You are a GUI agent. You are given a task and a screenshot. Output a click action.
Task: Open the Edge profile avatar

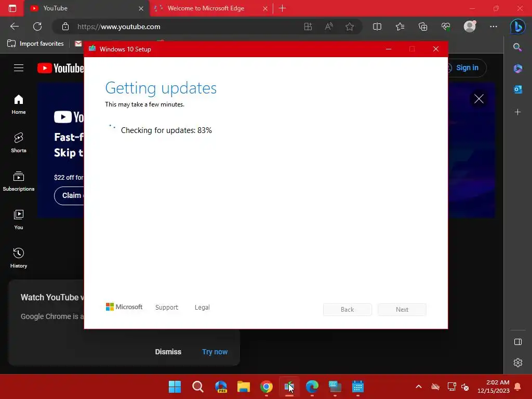tap(470, 26)
